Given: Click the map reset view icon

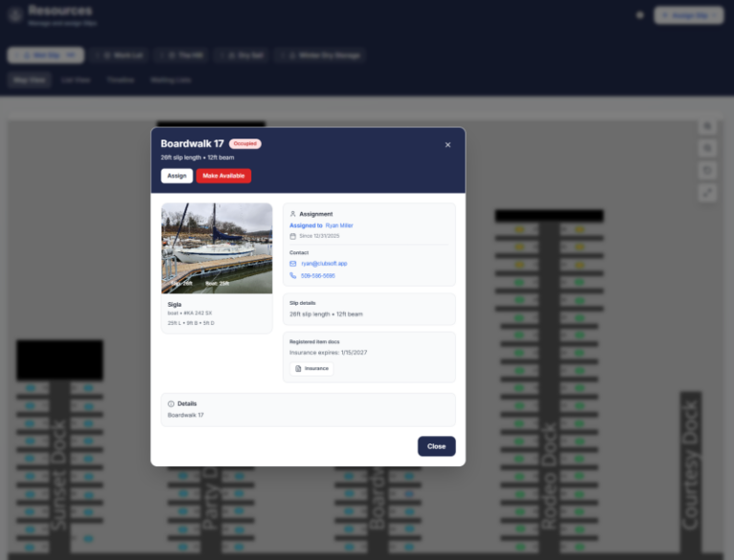Looking at the screenshot, I should pyautogui.click(x=707, y=170).
